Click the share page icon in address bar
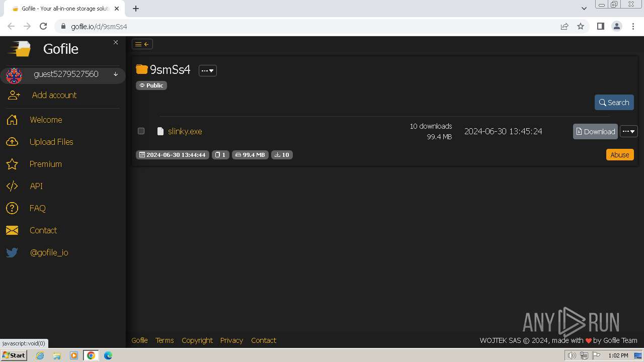 click(x=565, y=27)
